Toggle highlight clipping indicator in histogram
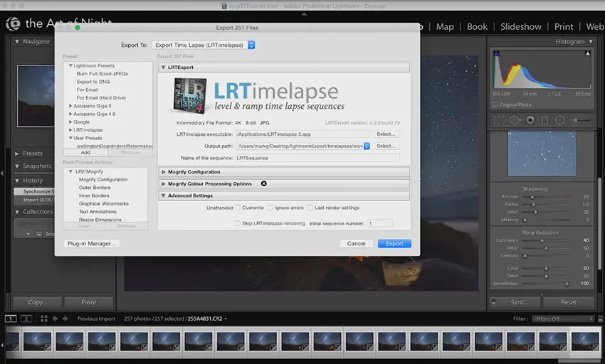This screenshot has width=605, height=364. click(x=588, y=53)
